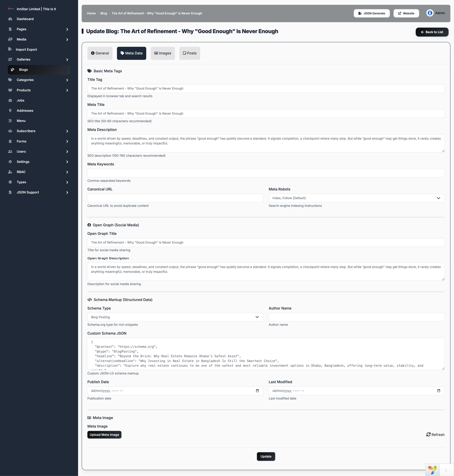Click the JSON Generate button
The image size is (454, 476).
[371, 13]
